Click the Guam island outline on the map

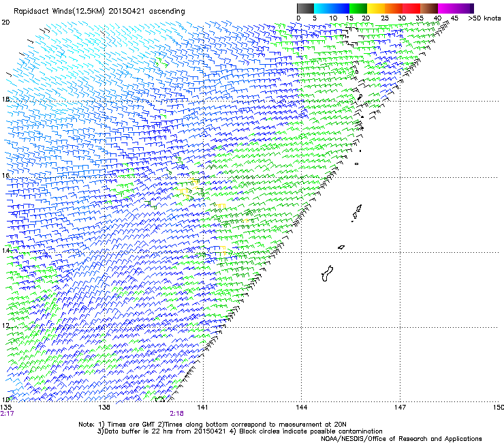click(x=327, y=274)
